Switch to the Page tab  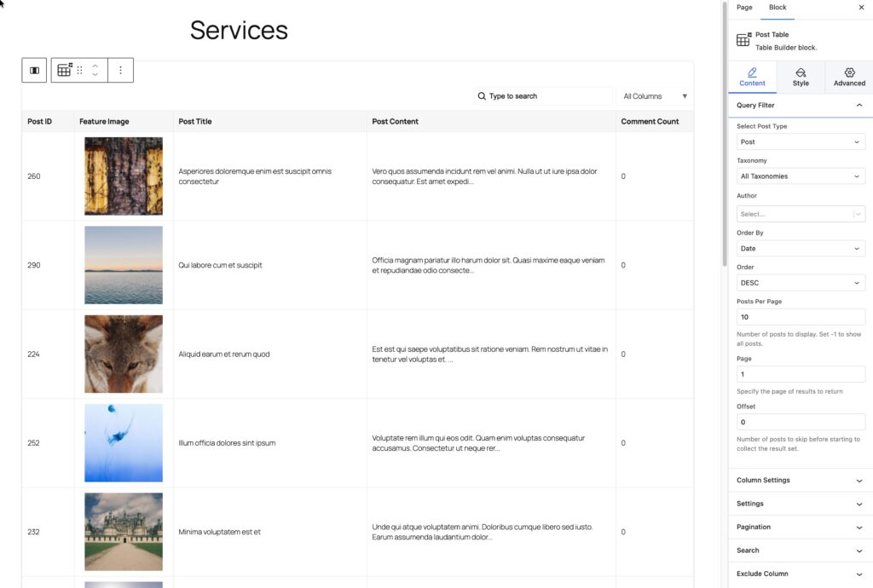click(744, 8)
